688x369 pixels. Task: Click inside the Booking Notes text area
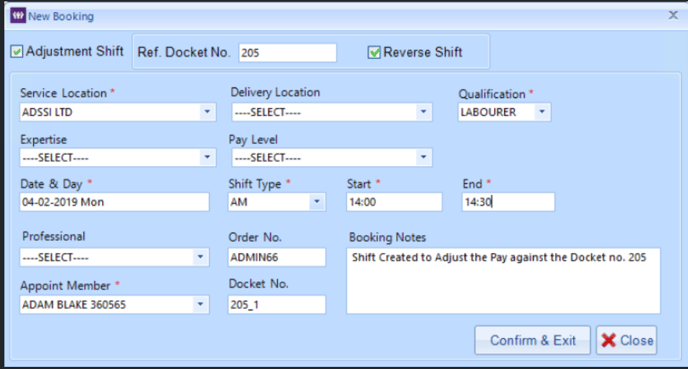point(503,281)
